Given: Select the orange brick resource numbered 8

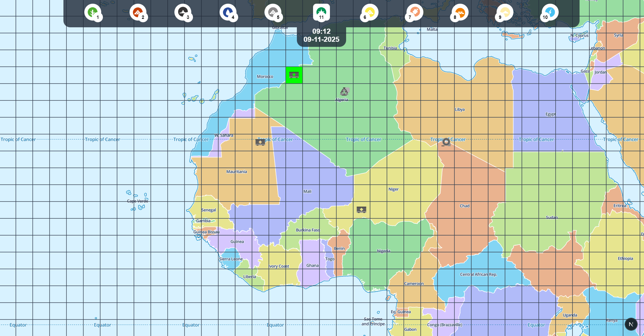Looking at the screenshot, I should (460, 12).
